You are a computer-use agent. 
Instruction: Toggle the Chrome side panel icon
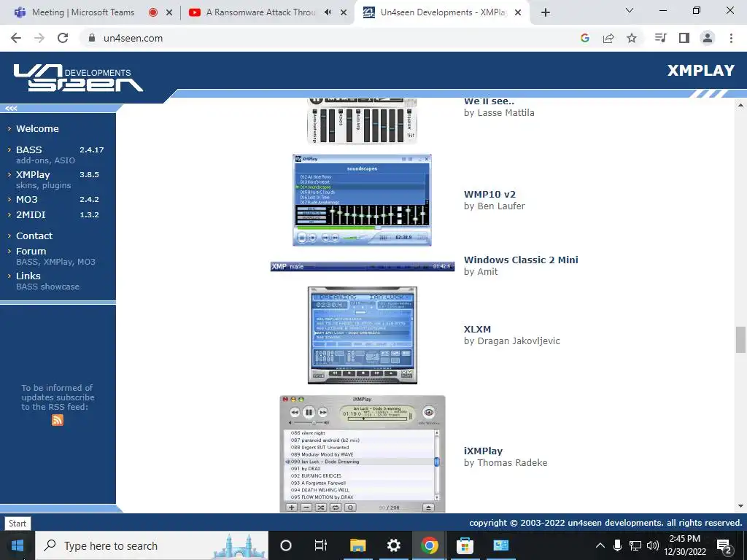click(684, 38)
